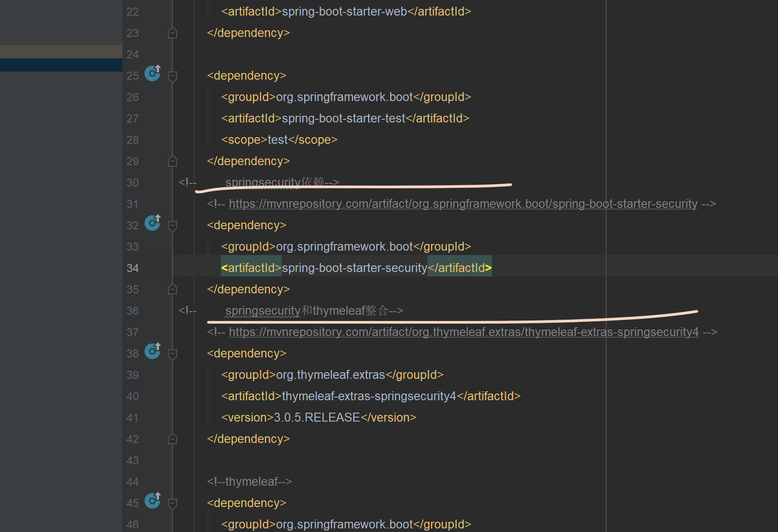Collapse the dependency block starting at line 32
778x532 pixels.
tap(173, 226)
